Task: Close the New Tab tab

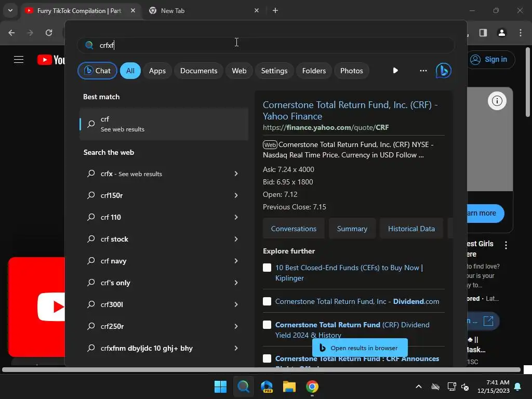Action: point(257,10)
